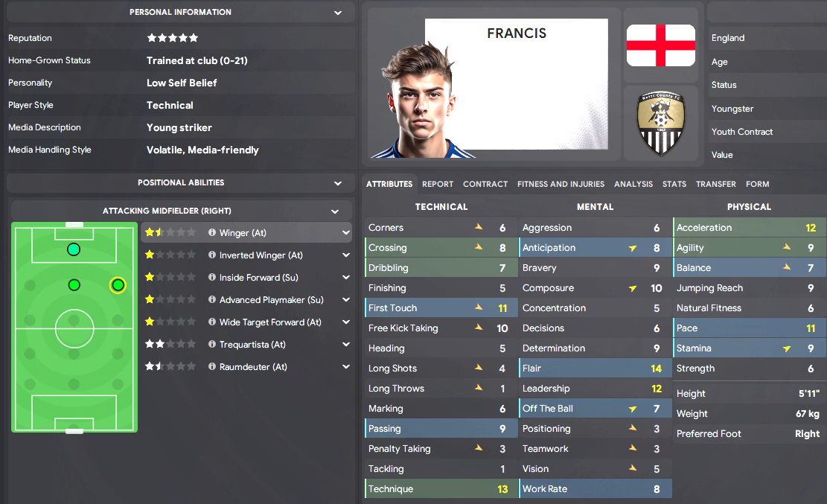
Task: Select the striker position dot on pitch
Action: click(x=74, y=249)
